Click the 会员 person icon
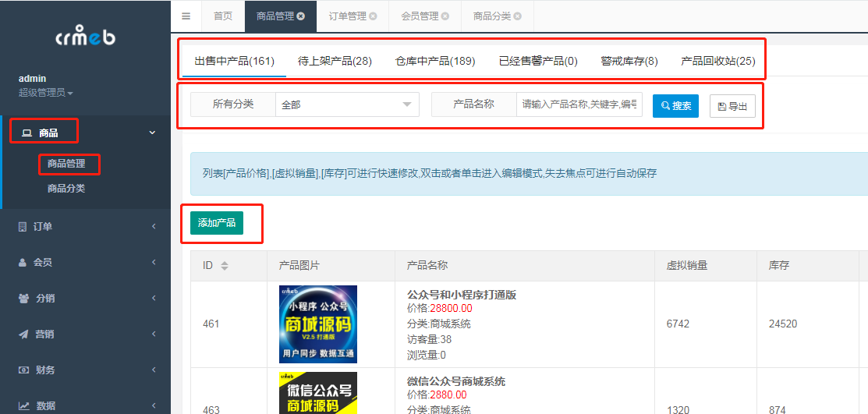Screen dimensions: 868x414 (x=23, y=262)
